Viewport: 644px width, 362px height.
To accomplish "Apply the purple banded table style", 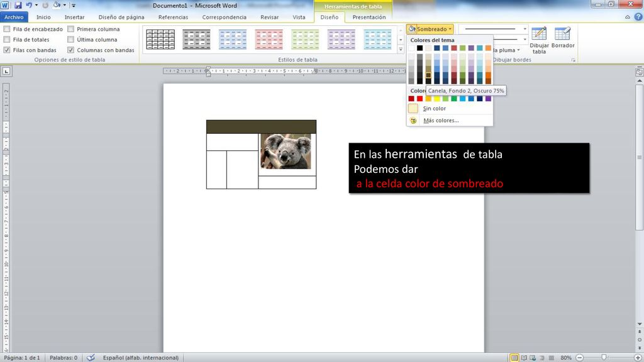I will pos(341,40).
